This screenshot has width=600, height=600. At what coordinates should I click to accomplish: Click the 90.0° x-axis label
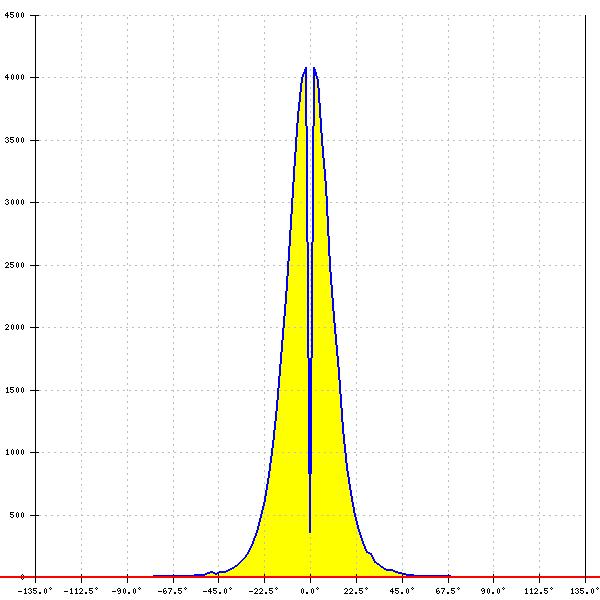click(x=493, y=591)
